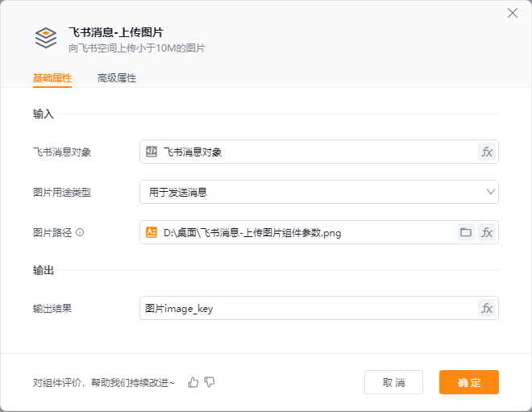Click the 对组件评价，帮助我们持续改进~ text
The image size is (532, 412).
coord(104,383)
